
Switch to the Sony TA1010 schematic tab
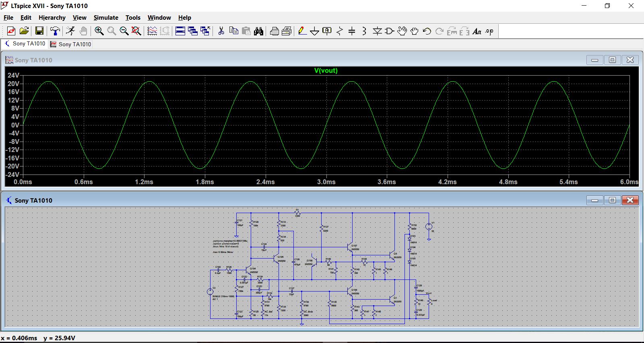click(25, 44)
